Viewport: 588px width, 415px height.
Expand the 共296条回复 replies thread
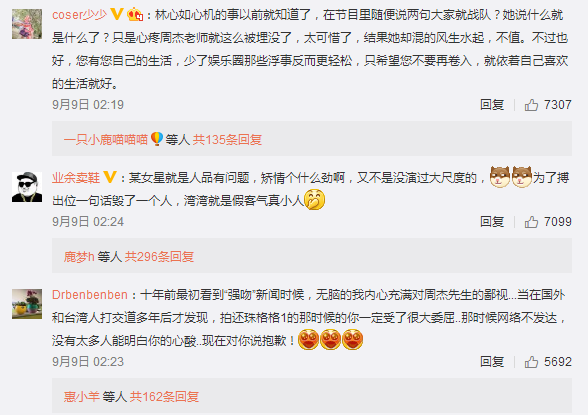(x=159, y=257)
